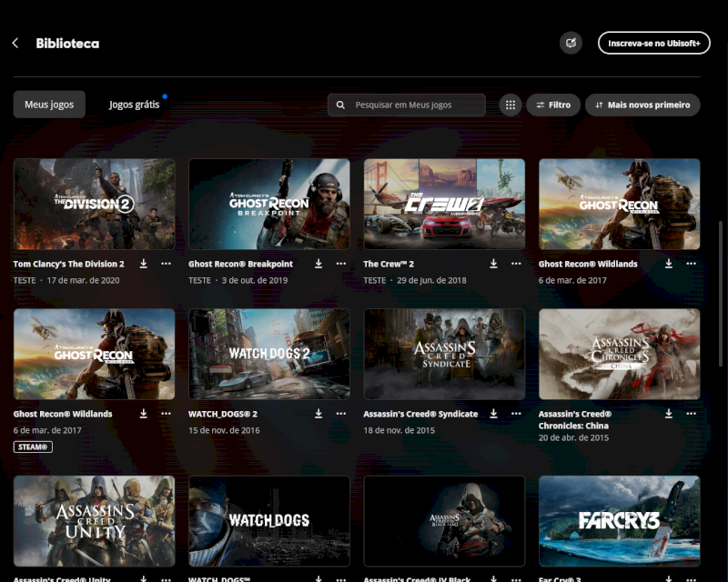Open more options for The Division 2
728x582 pixels.
tap(166, 264)
